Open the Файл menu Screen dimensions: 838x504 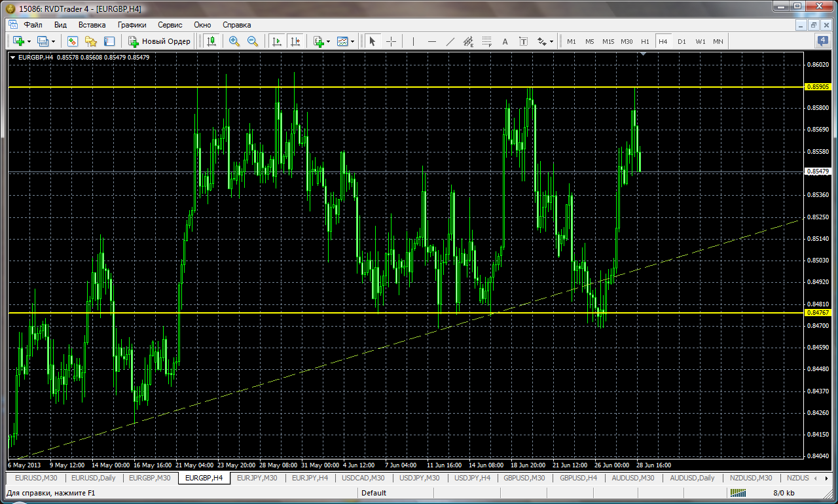tap(33, 25)
